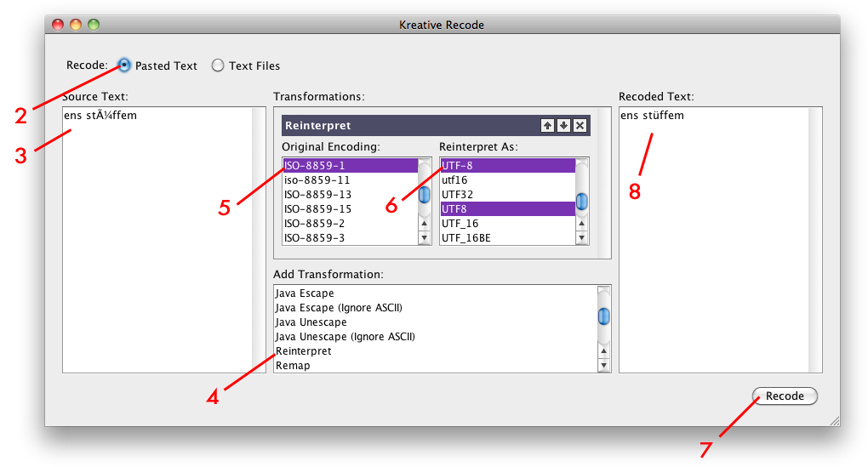Click Add Transformation scroll down arrow
The height and width of the screenshot is (467, 868).
coord(604,365)
